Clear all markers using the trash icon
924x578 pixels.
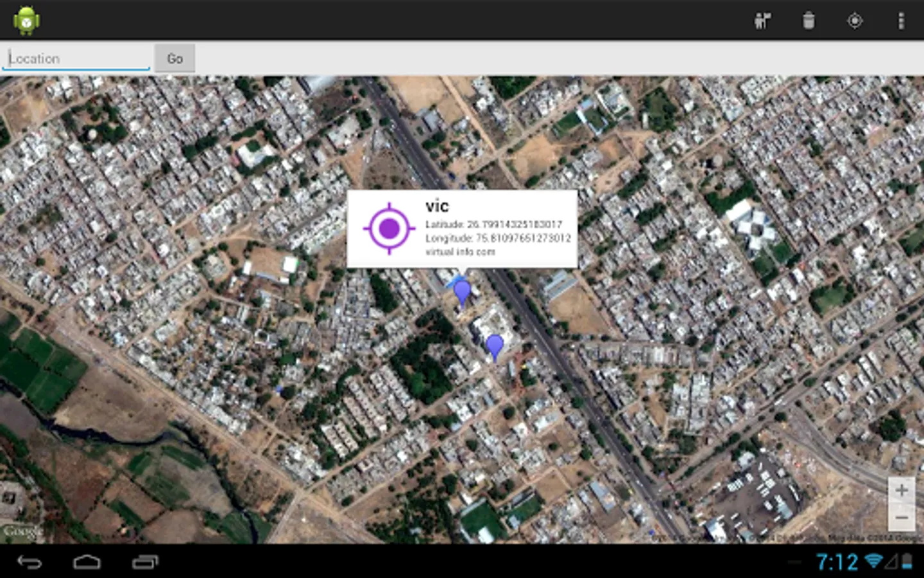pyautogui.click(x=808, y=20)
